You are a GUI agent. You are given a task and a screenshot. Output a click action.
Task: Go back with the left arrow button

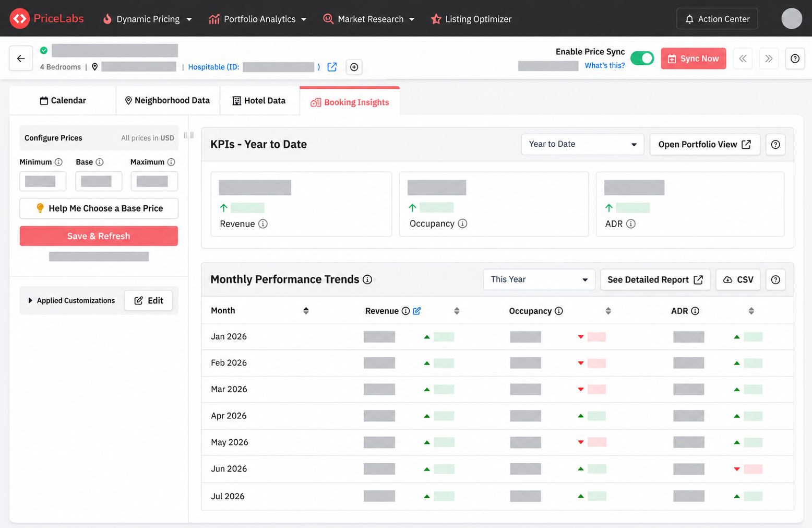click(x=21, y=58)
